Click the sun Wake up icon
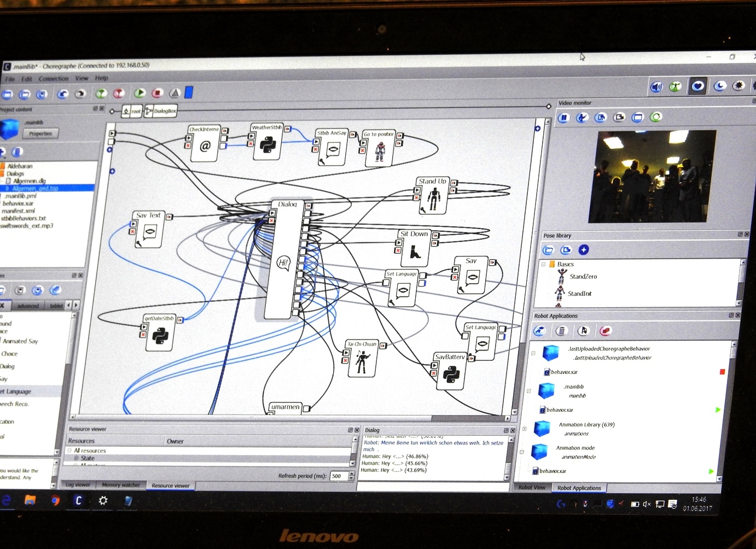The width and height of the screenshot is (756, 549). [739, 85]
